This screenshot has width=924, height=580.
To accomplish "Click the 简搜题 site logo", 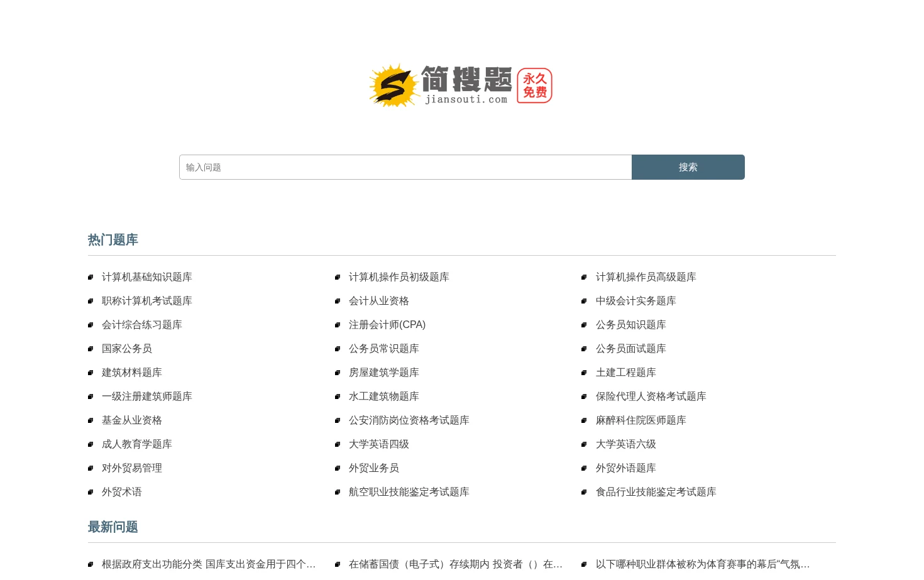I will (x=461, y=85).
